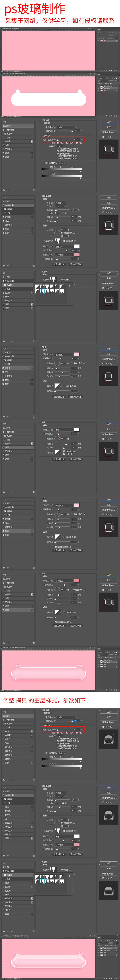Toggle 描边 checkbox in Blending Options dialog listing 描边
Viewport: 120px width, 980px height.
coord(3,731)
